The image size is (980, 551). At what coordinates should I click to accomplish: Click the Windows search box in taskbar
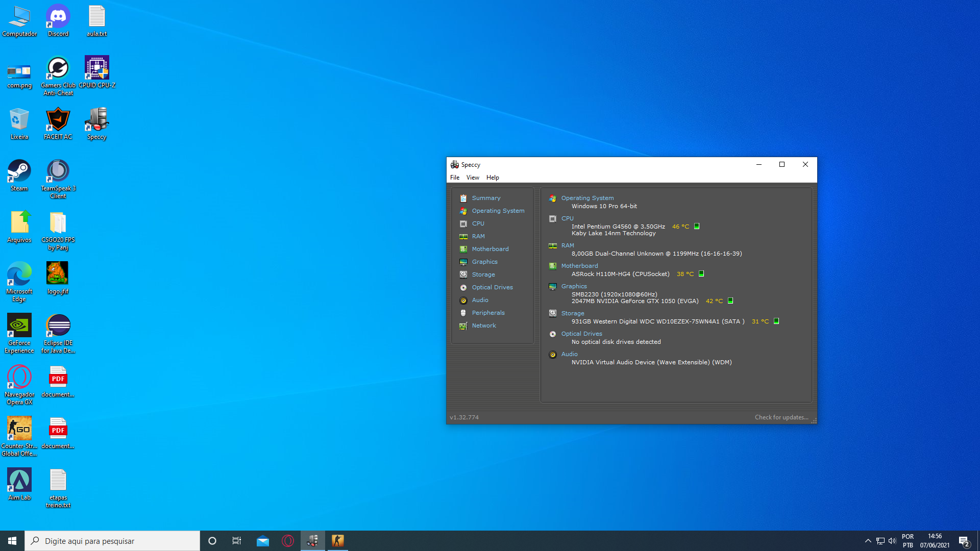112,541
